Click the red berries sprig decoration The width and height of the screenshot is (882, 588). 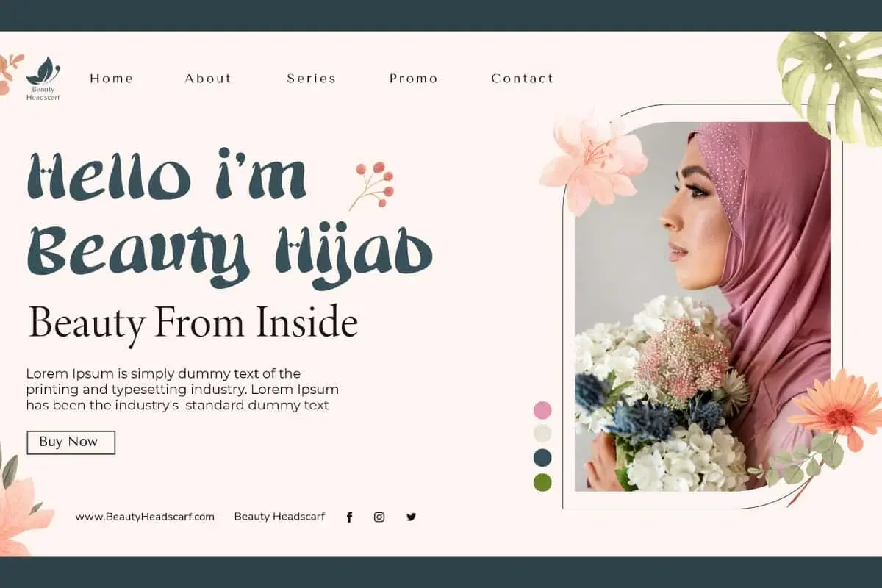[x=373, y=184]
